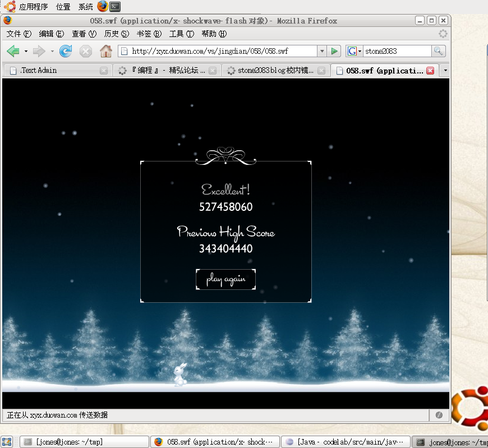Click the Google search engine icon
This screenshot has width=488, height=448.
(352, 51)
